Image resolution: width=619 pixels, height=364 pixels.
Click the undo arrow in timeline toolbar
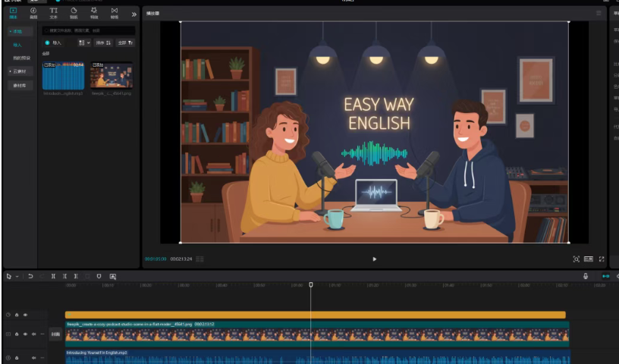30,277
